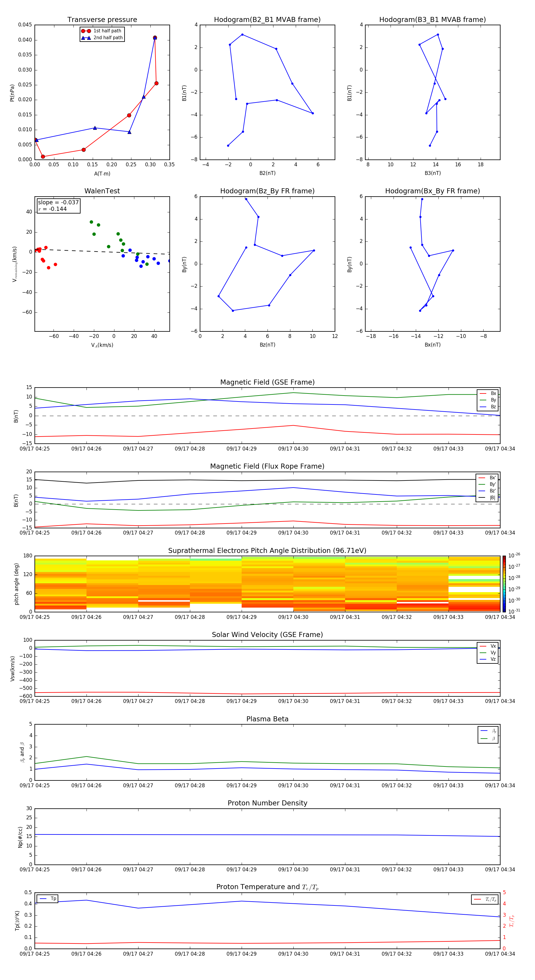This screenshot has width=535, height=980.
Task: Click the "09/17 04:25" tick under GSE Magnetic Field panel
Action: pos(35,449)
